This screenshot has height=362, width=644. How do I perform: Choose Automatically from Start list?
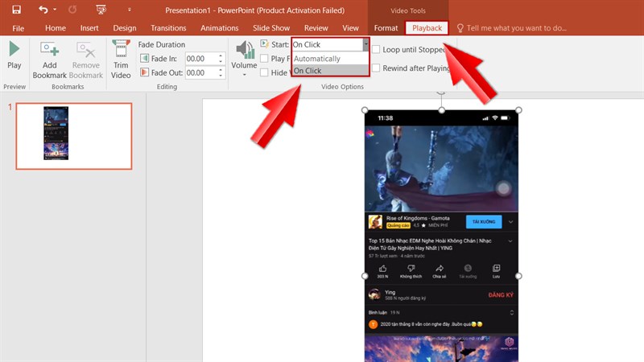coord(330,59)
